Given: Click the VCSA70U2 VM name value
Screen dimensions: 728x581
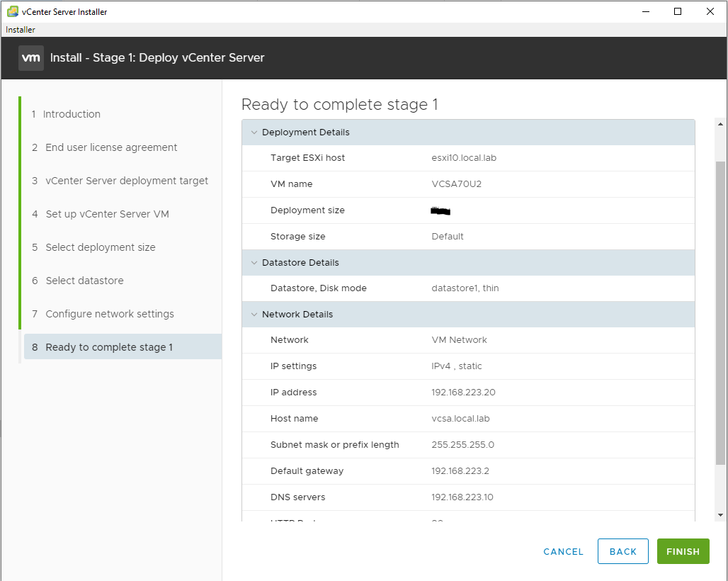Looking at the screenshot, I should click(x=456, y=184).
